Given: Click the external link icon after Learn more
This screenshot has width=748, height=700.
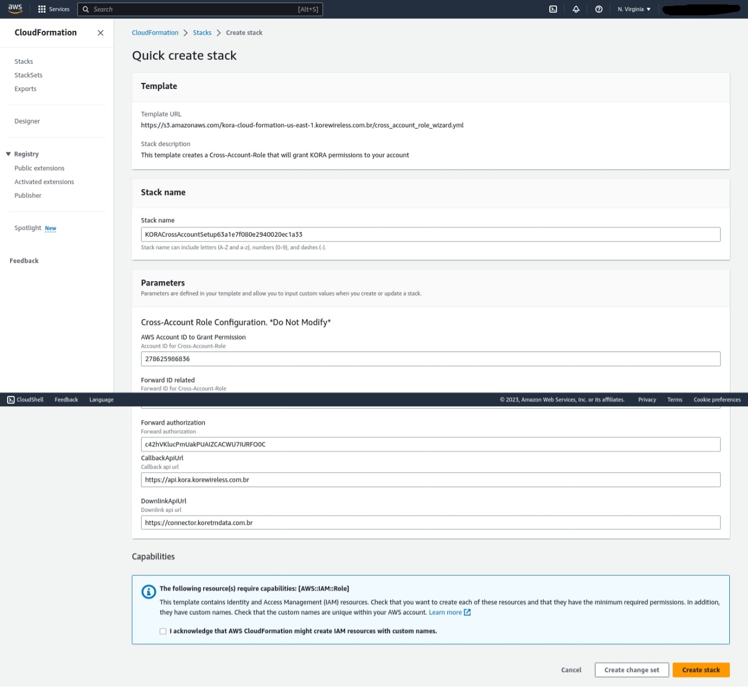Looking at the screenshot, I should [x=468, y=612].
